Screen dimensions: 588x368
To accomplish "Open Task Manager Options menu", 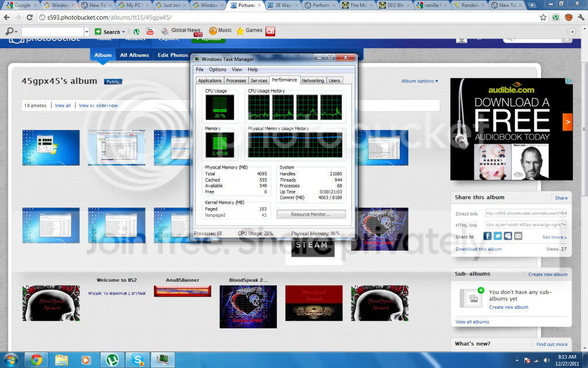I will pyautogui.click(x=218, y=70).
